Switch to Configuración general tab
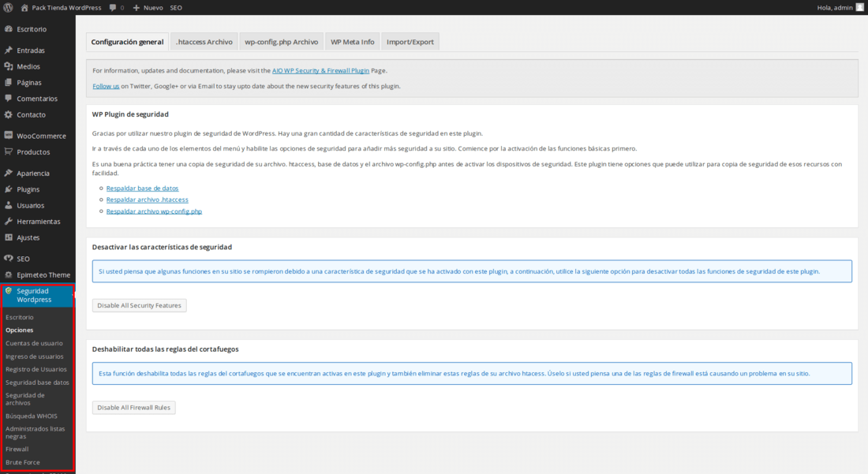The width and height of the screenshot is (868, 474). tap(127, 42)
